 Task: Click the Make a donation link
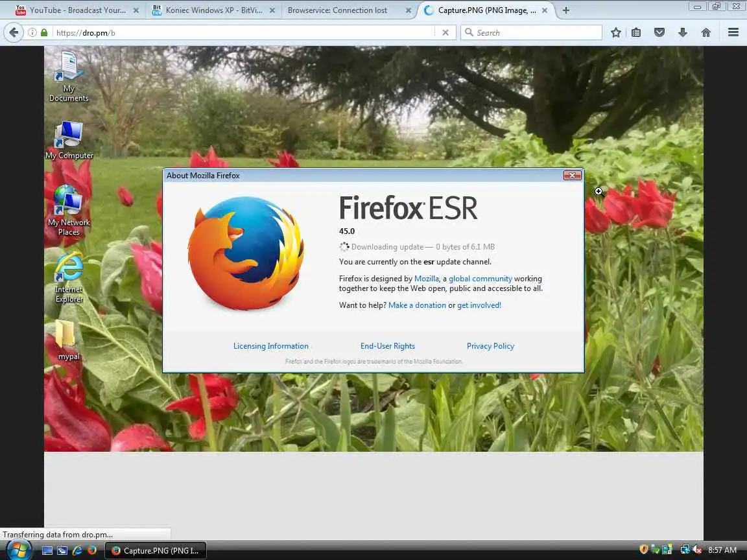(418, 305)
